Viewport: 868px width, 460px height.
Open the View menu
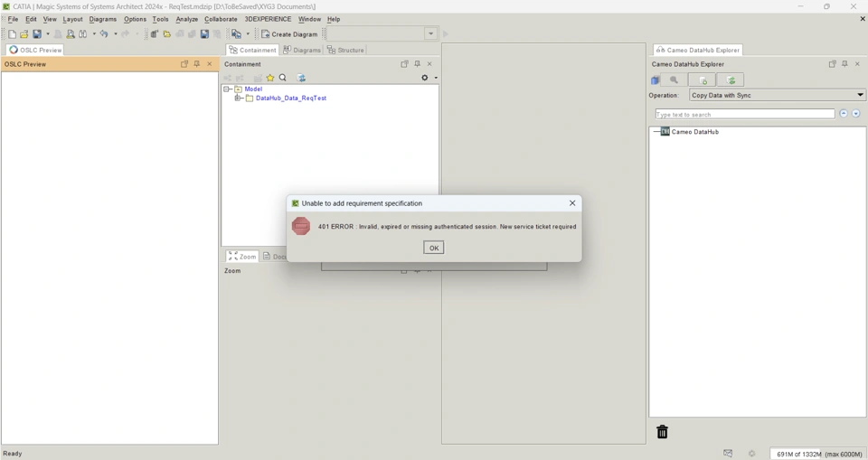point(50,19)
